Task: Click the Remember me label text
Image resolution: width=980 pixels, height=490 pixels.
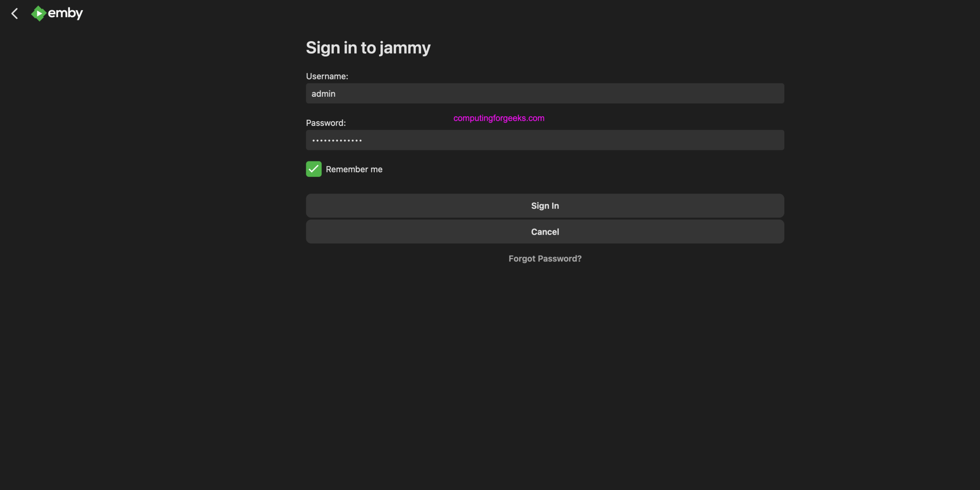Action: [354, 169]
